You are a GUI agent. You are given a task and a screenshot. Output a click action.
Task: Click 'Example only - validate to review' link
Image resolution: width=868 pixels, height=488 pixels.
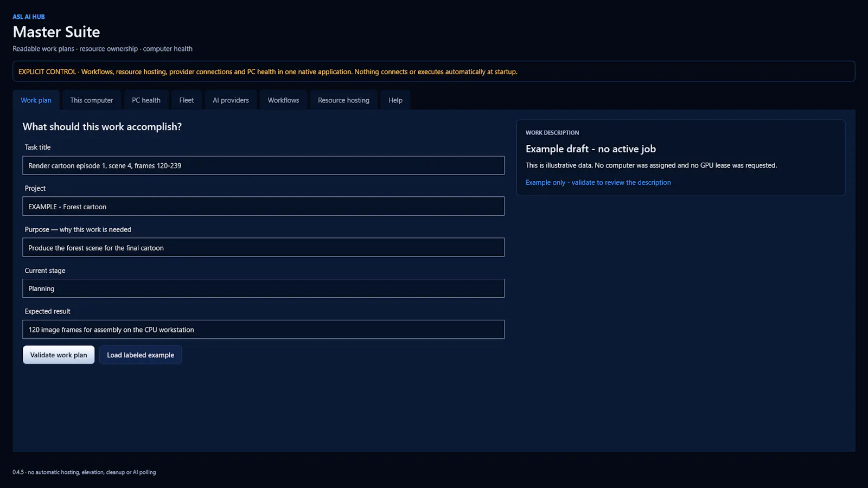pos(598,183)
